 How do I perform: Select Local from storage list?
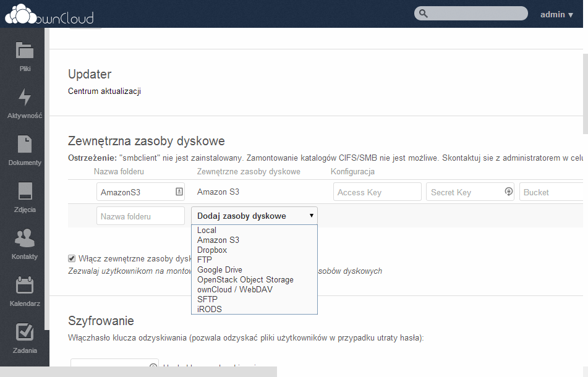coord(254,230)
